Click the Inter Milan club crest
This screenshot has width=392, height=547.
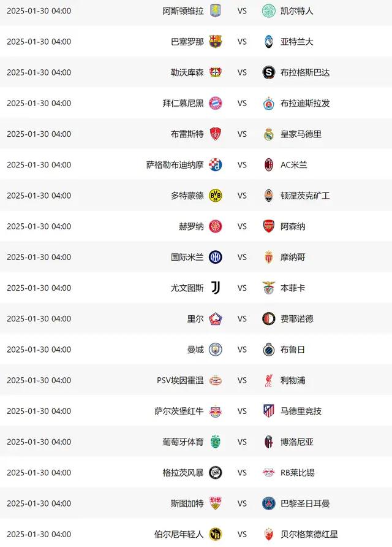[215, 258]
